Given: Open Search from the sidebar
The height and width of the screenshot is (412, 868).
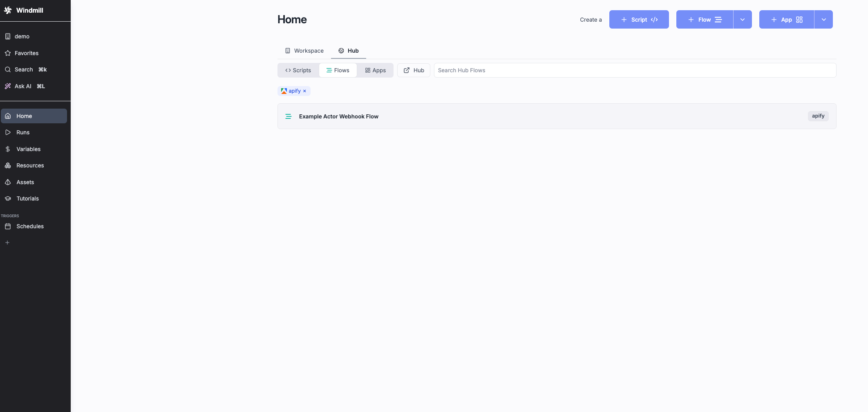Looking at the screenshot, I should tap(23, 69).
